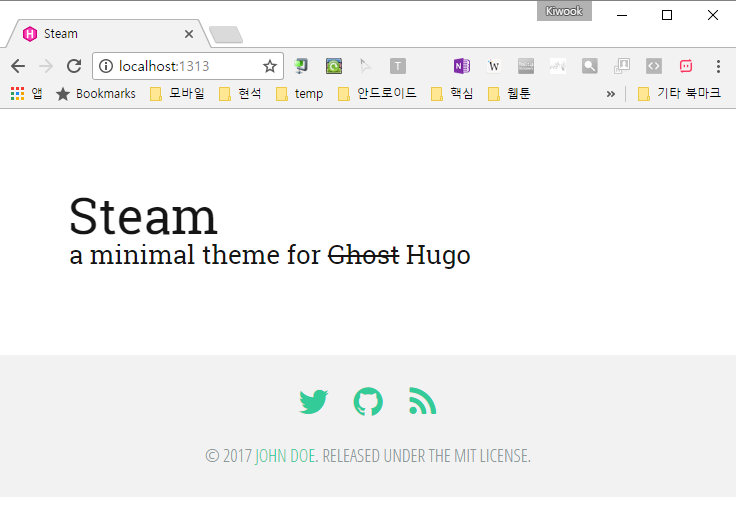Open a new tab button
This screenshot has height=508, width=736.
pos(226,34)
